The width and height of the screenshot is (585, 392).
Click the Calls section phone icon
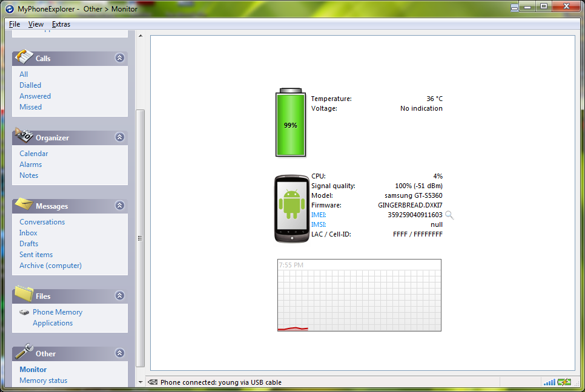(24, 56)
